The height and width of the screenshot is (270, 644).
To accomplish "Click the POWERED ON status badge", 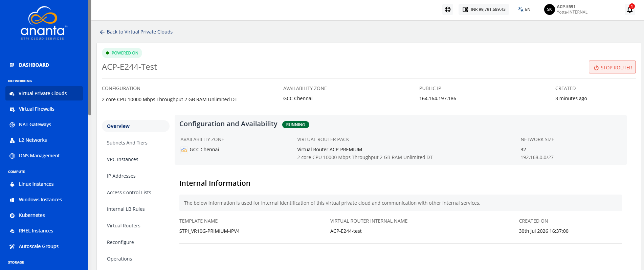I will (x=122, y=53).
